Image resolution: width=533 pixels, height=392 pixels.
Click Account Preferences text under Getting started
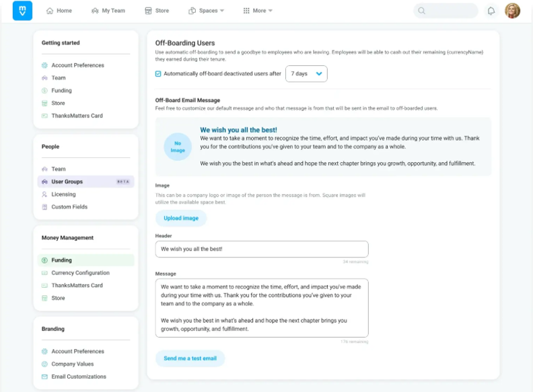78,65
